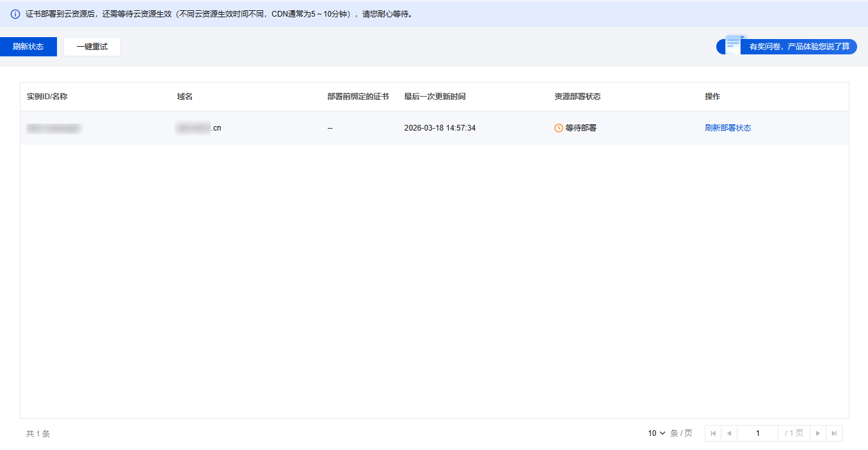Click the 资源部署状态 column header
Image resolution: width=868 pixels, height=450 pixels.
point(577,97)
